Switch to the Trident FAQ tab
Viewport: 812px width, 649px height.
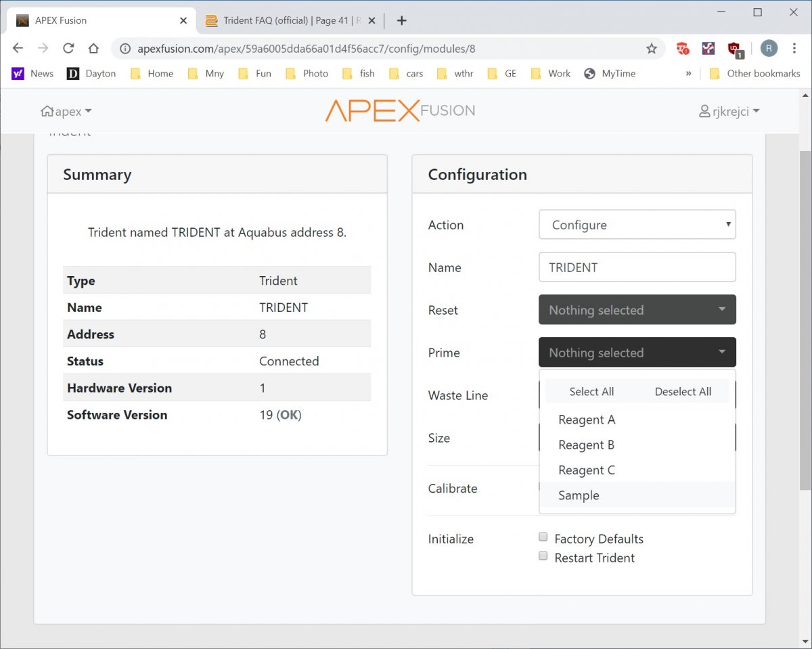point(290,20)
